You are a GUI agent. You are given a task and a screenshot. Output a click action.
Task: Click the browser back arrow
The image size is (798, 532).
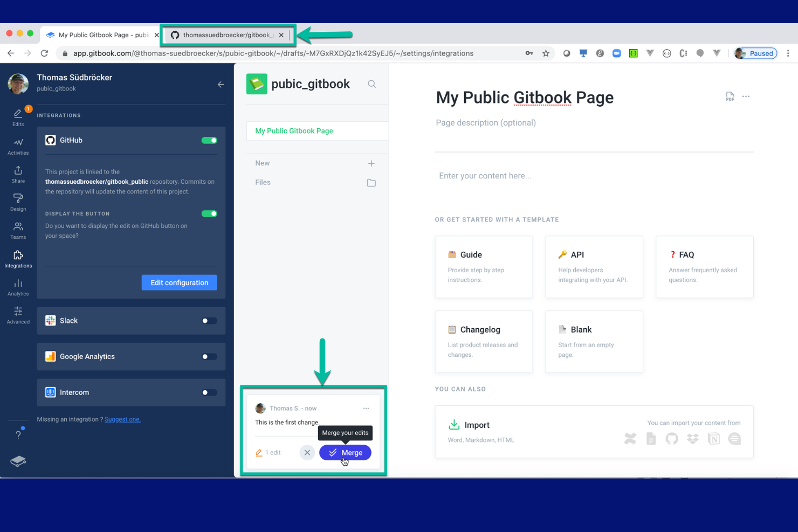click(x=11, y=53)
